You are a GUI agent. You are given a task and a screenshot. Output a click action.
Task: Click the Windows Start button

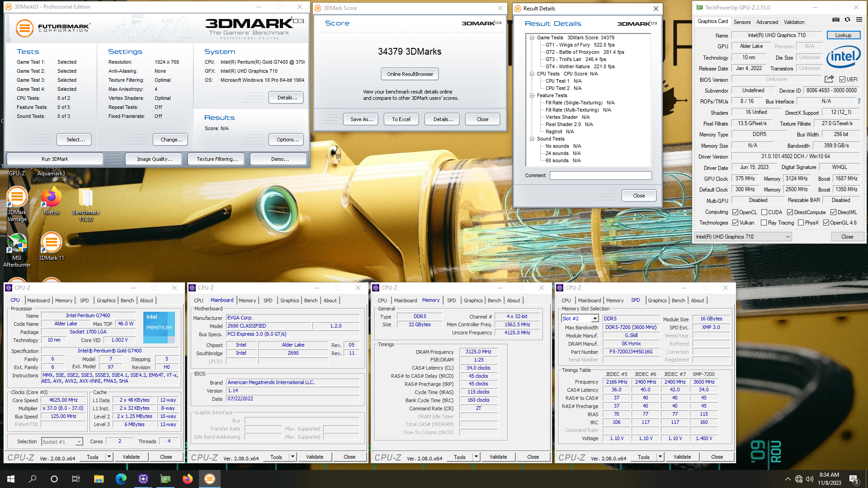11,479
